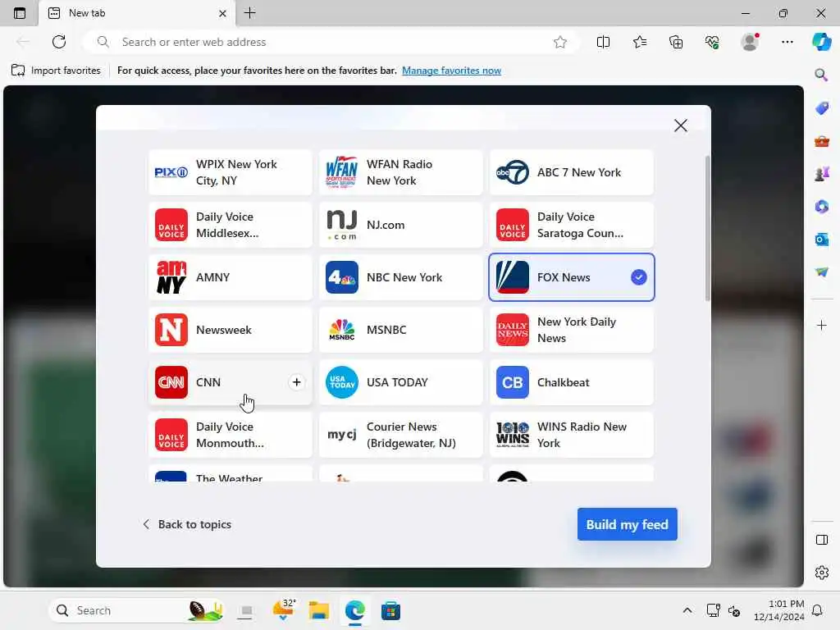Open clock showing 1:01 PM
This screenshot has width=840, height=630.
click(778, 610)
